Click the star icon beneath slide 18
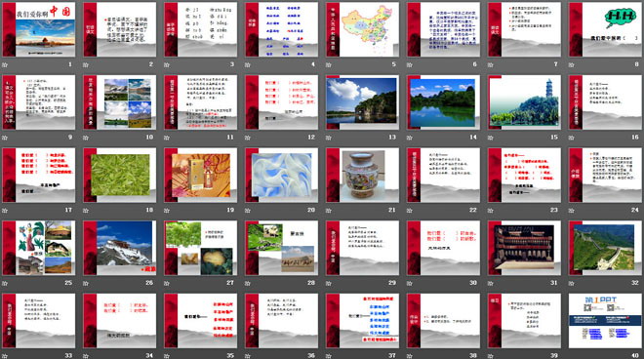The width and height of the screenshot is (644, 359). tap(86, 210)
